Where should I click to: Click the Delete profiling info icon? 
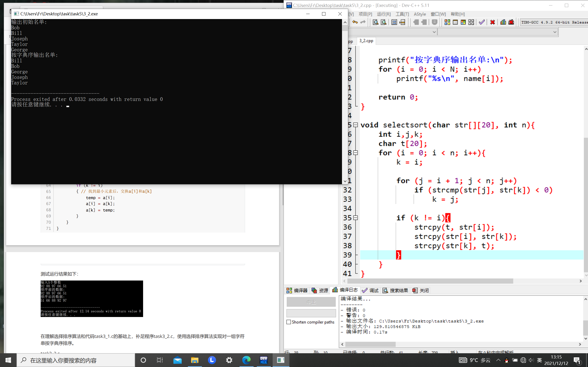coord(511,22)
